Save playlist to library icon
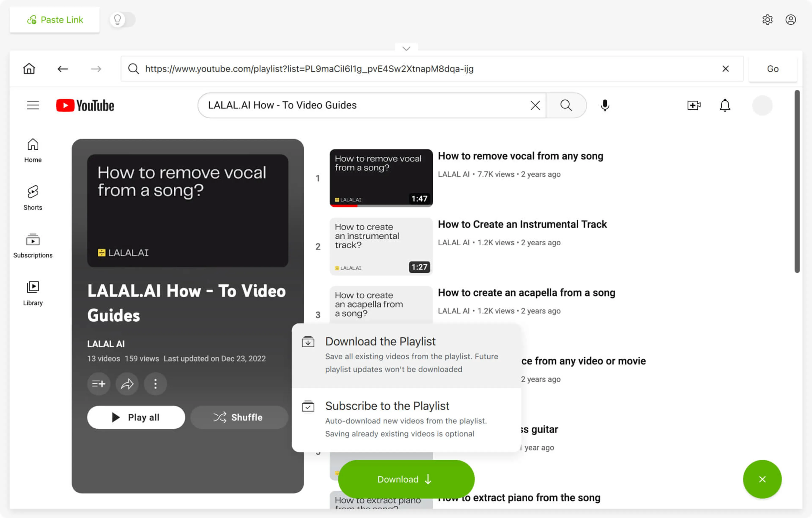 click(x=99, y=384)
